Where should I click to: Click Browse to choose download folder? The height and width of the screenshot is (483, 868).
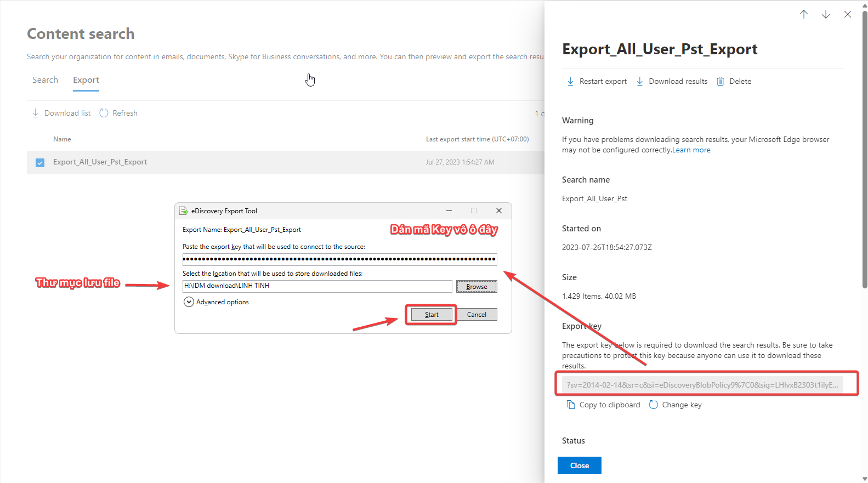pos(476,287)
